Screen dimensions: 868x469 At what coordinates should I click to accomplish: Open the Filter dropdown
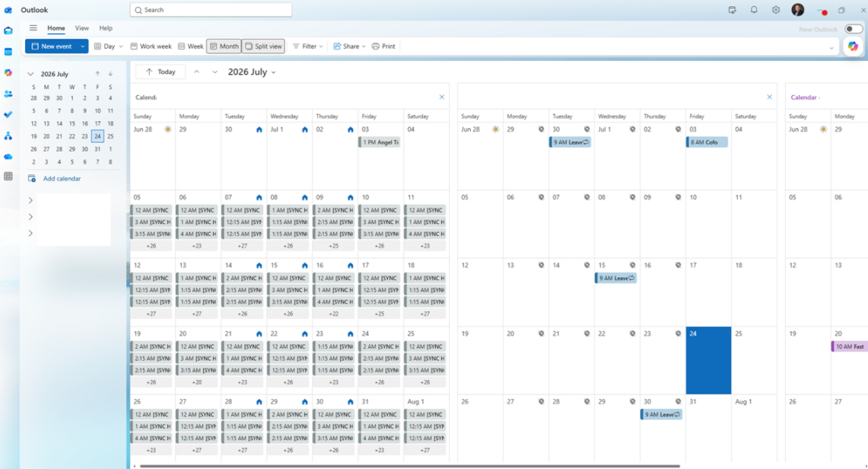coord(308,46)
